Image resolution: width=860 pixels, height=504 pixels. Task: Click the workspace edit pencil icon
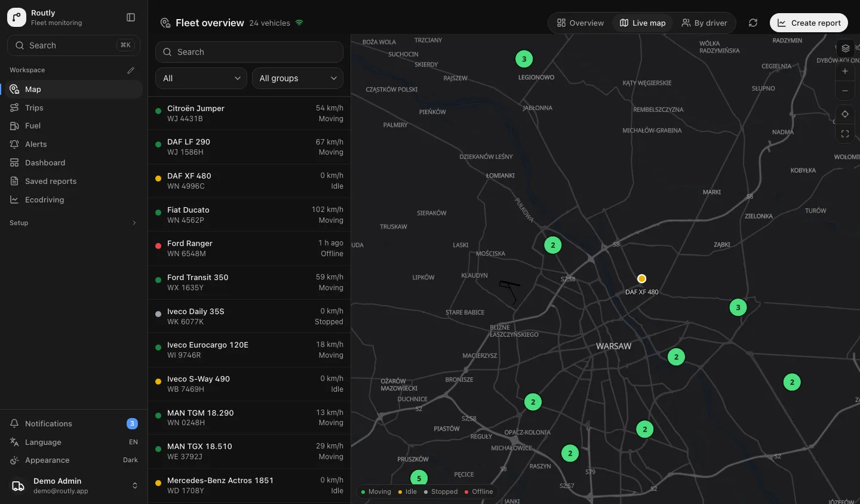[x=131, y=70]
